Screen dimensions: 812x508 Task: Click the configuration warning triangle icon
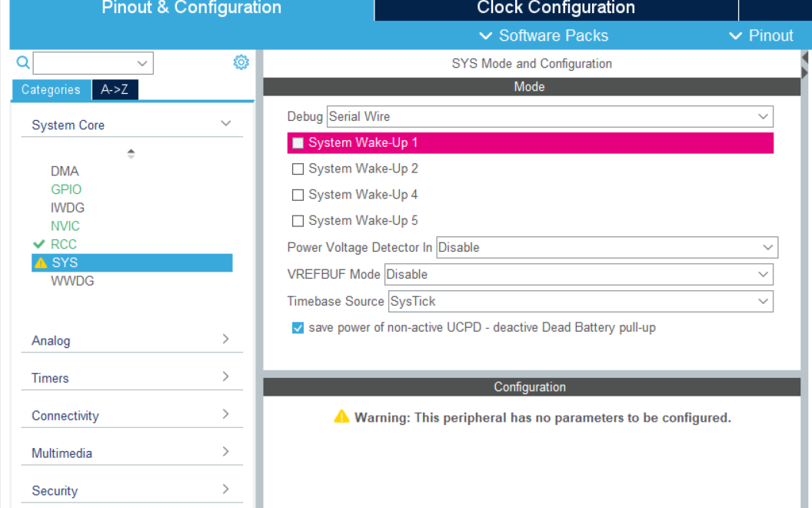(341, 416)
